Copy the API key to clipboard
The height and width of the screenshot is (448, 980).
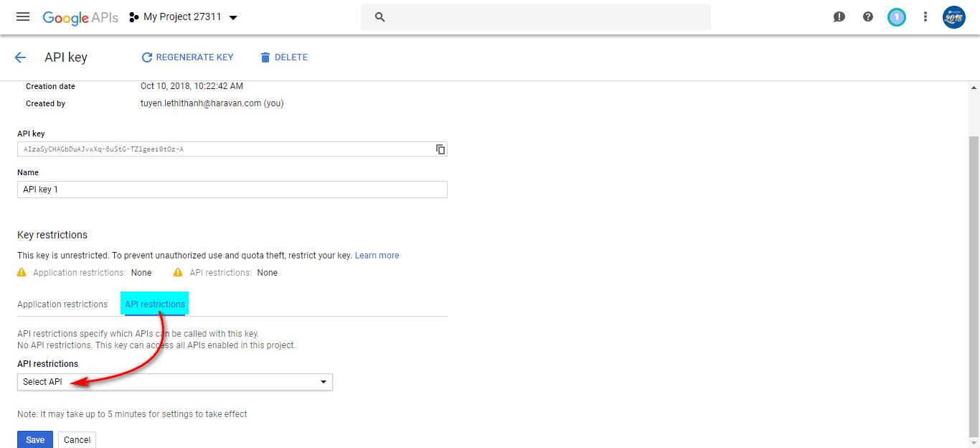pyautogui.click(x=440, y=149)
